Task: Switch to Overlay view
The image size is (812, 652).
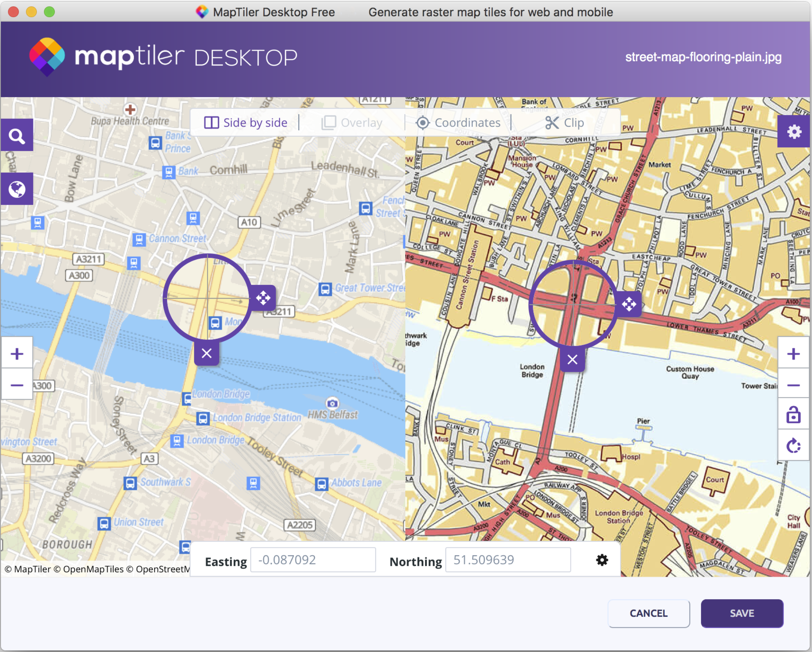Action: point(352,123)
